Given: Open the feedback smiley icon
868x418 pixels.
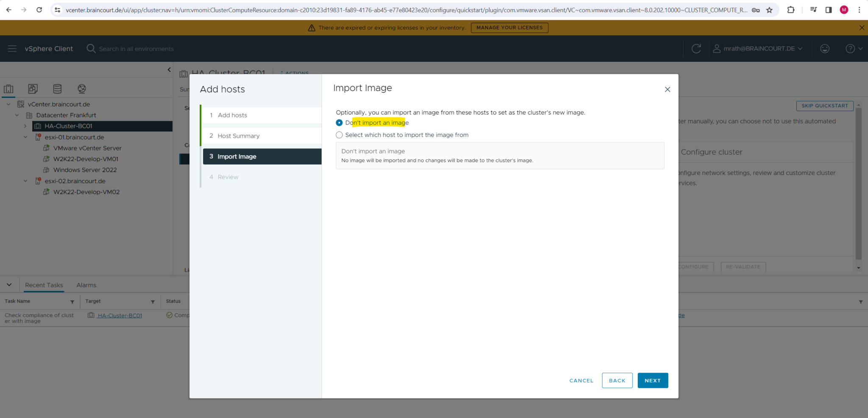Looking at the screenshot, I should point(825,48).
